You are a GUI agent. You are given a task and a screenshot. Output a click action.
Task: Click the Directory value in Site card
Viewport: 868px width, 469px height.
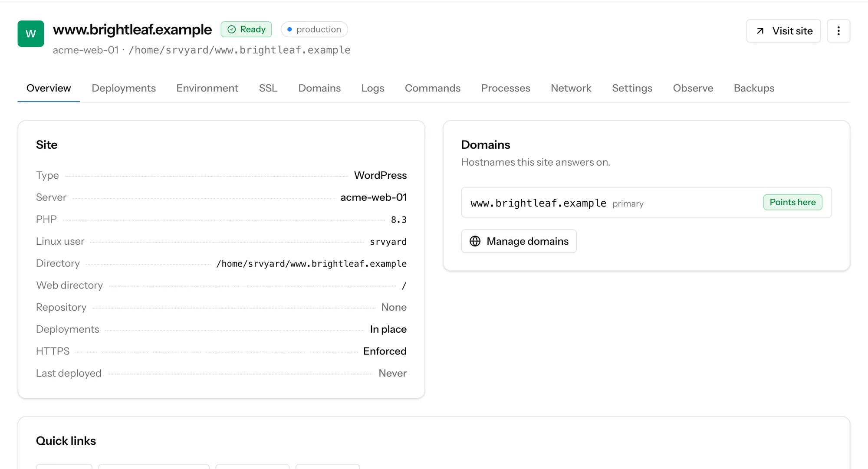[311, 264]
